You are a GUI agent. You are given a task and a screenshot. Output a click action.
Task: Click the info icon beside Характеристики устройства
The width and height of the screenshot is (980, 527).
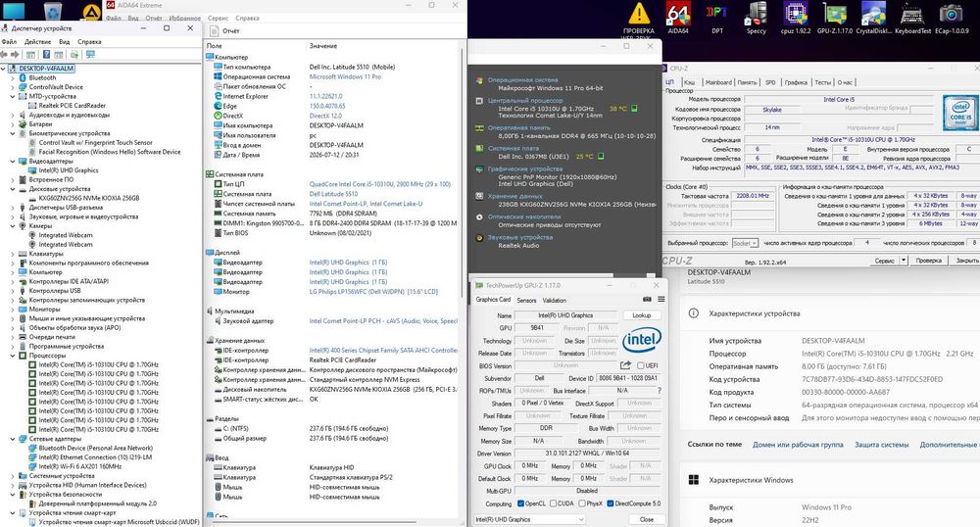click(693, 313)
